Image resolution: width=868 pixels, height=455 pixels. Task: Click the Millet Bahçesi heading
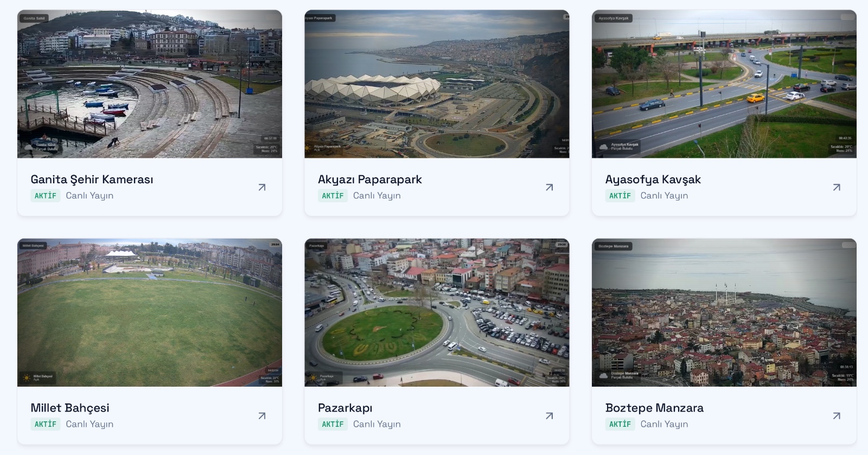click(69, 408)
